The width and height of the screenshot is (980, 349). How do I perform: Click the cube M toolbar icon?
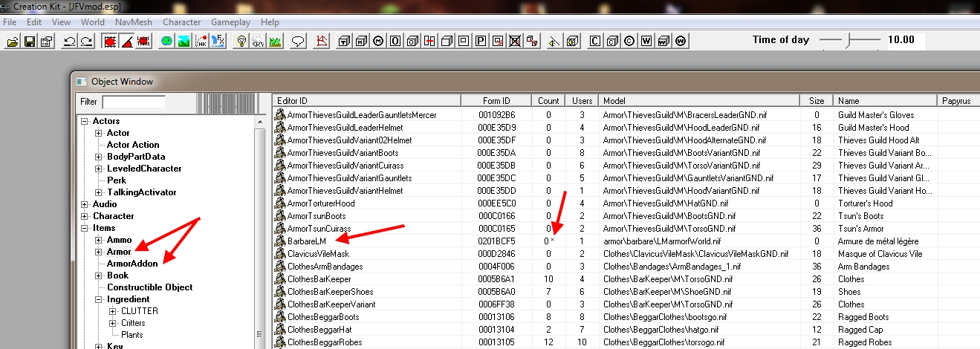tap(361, 42)
